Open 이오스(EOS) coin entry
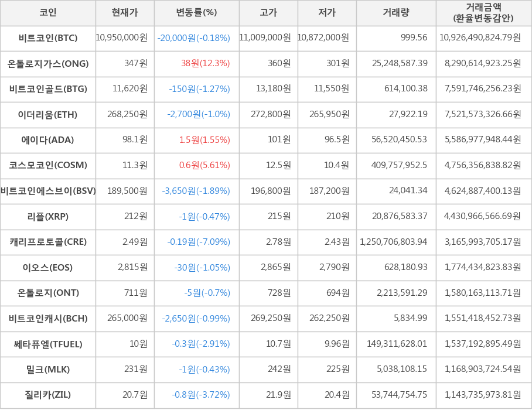This screenshot has width=532, height=410. coord(48,268)
